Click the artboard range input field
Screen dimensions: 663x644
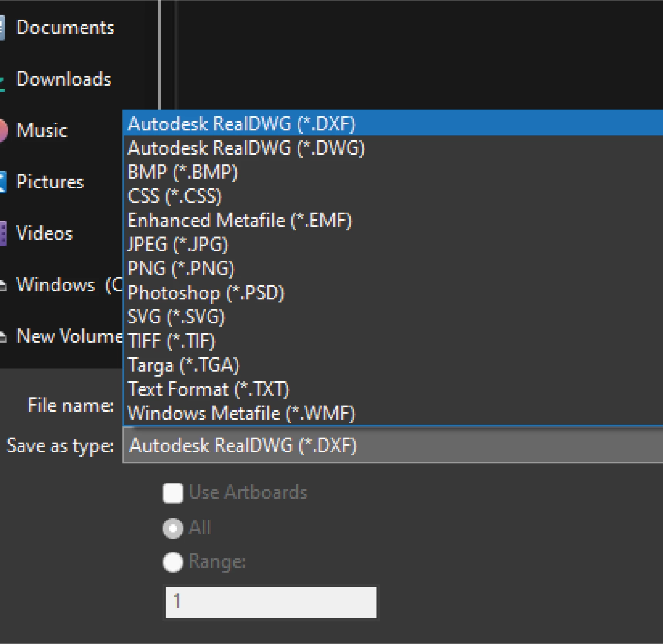[x=271, y=602]
